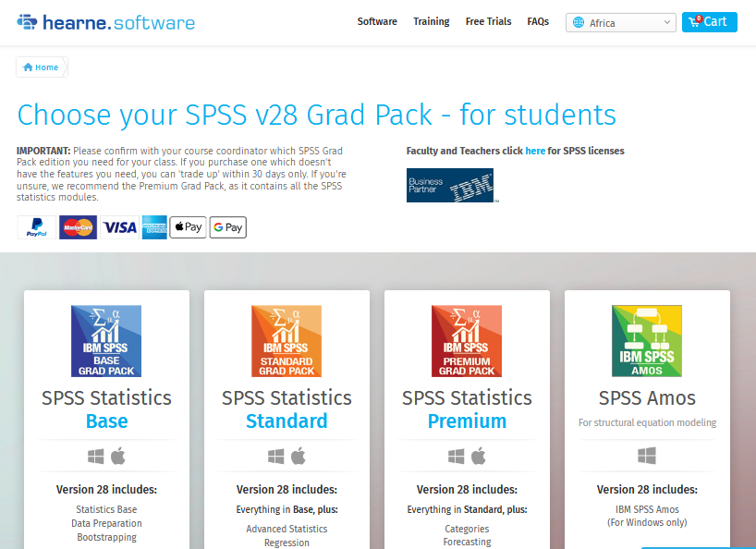Click the VISA payment icon

(119, 226)
